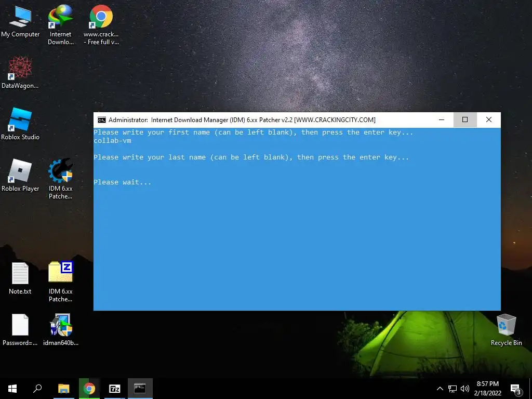Select the IDM 6.xx Patcher wrench icon
Image resolution: width=532 pixels, height=399 pixels.
tap(60, 179)
